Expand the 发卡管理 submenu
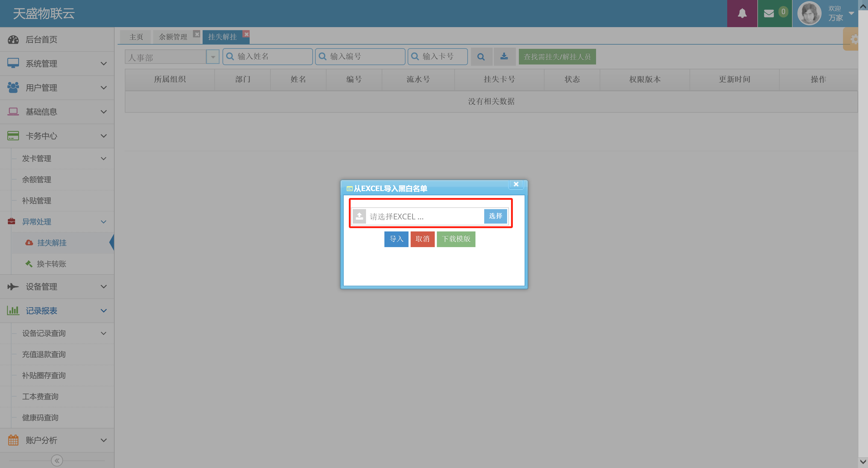The width and height of the screenshot is (868, 468). (62, 159)
